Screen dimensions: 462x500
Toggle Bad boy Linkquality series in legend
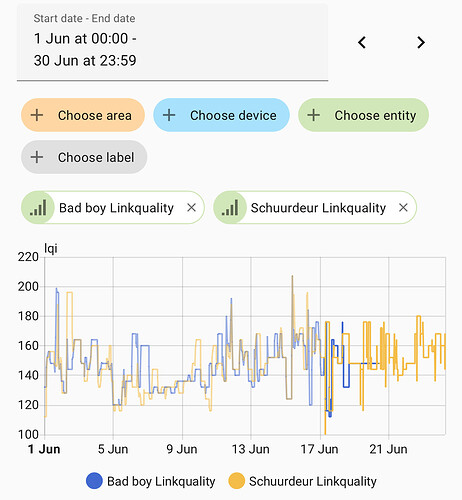(x=151, y=481)
